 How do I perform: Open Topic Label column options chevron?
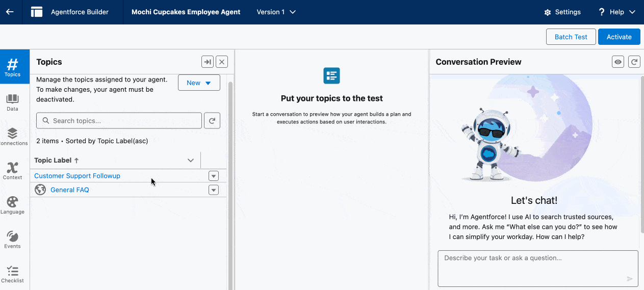(191, 160)
